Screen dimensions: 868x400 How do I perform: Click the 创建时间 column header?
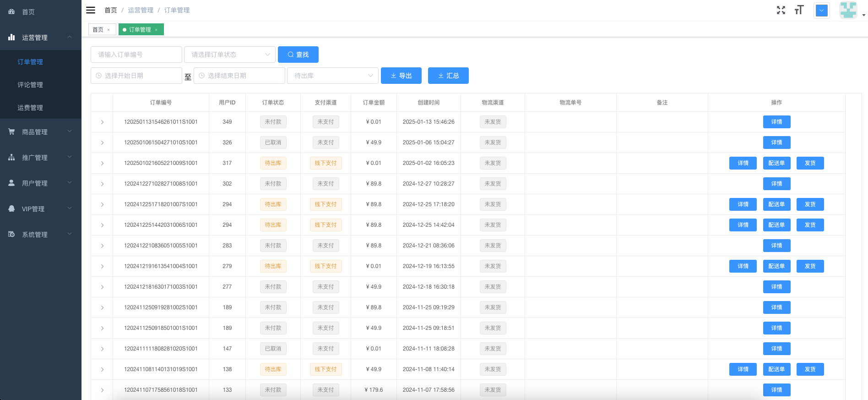pos(429,103)
